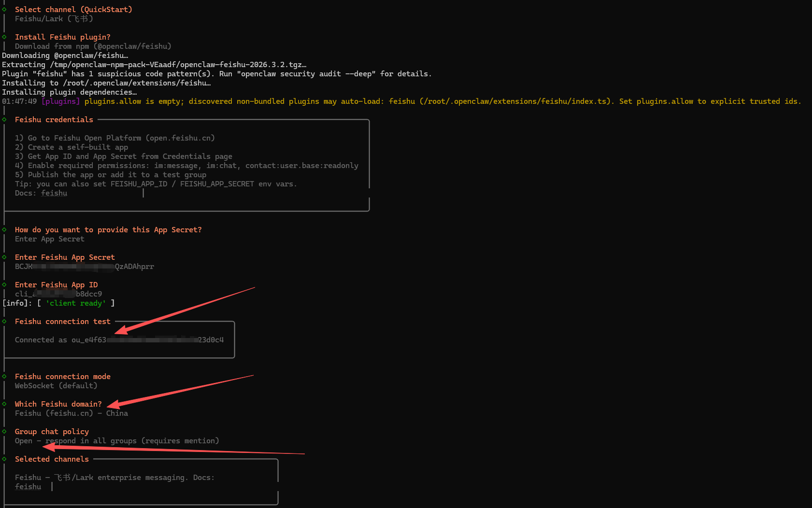Click the green diamond marker beside 'Enter Feishu App Secret'
Viewport: 812px width, 508px height.
[4, 257]
